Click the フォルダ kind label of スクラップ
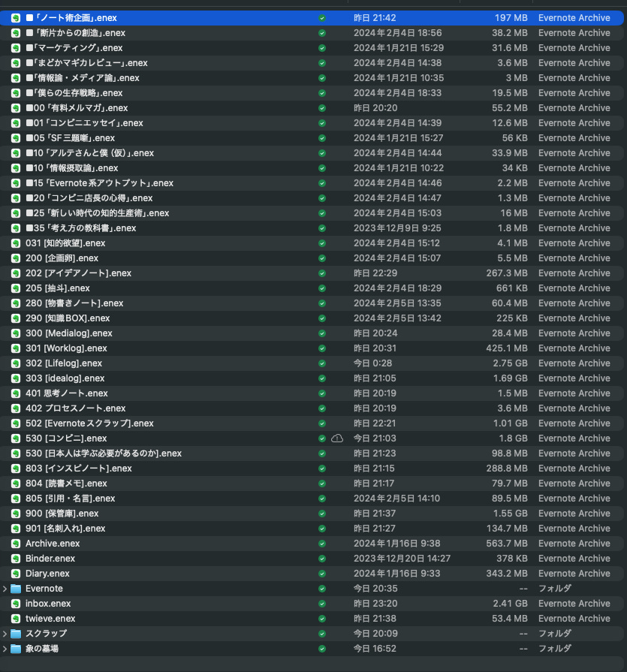The height and width of the screenshot is (672, 627). tap(555, 634)
